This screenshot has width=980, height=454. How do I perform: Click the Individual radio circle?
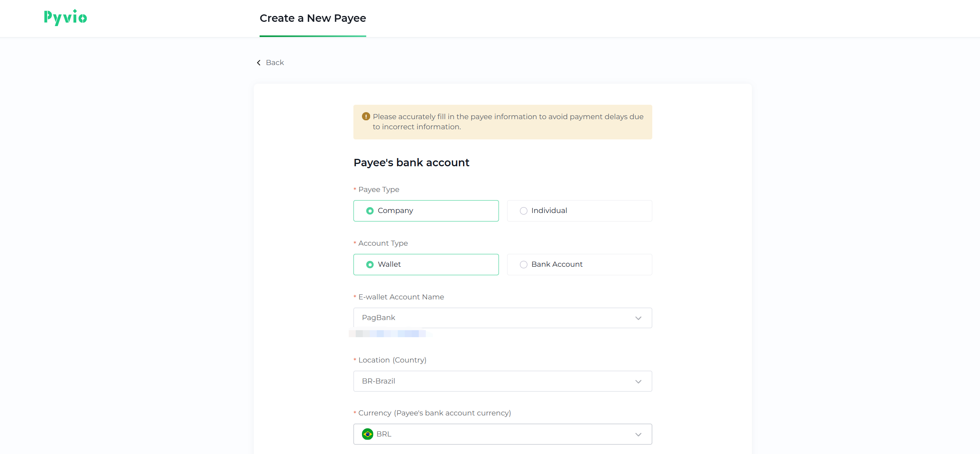tap(523, 211)
